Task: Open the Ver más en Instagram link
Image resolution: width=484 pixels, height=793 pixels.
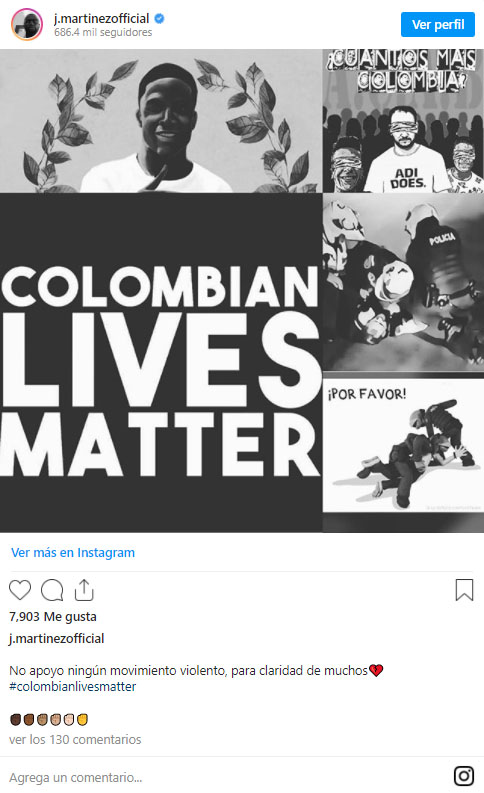Action: tap(73, 552)
